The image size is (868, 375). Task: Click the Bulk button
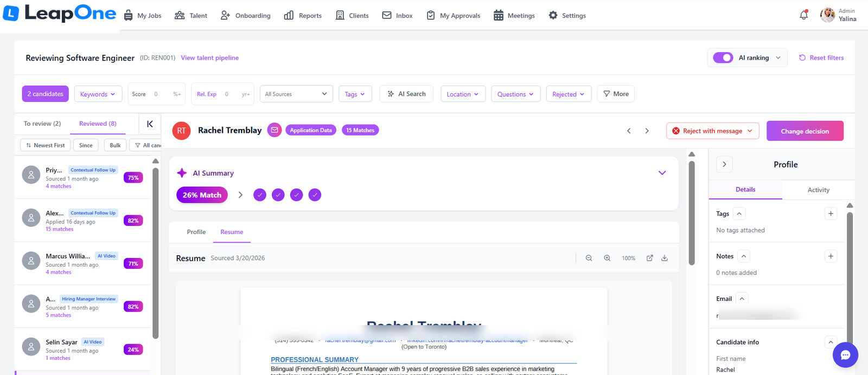(115, 145)
